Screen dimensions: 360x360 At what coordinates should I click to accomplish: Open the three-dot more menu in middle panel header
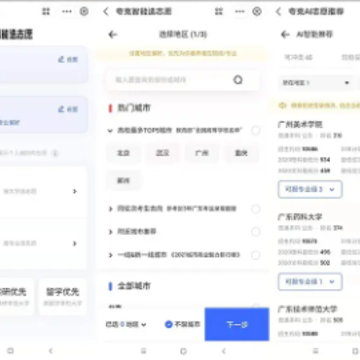[x=240, y=12]
